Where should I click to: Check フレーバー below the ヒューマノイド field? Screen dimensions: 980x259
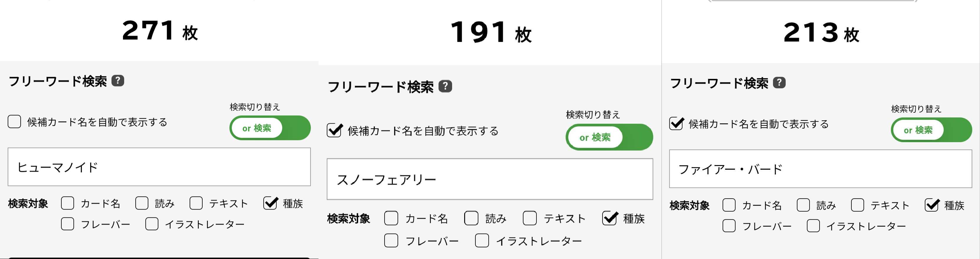tap(68, 224)
